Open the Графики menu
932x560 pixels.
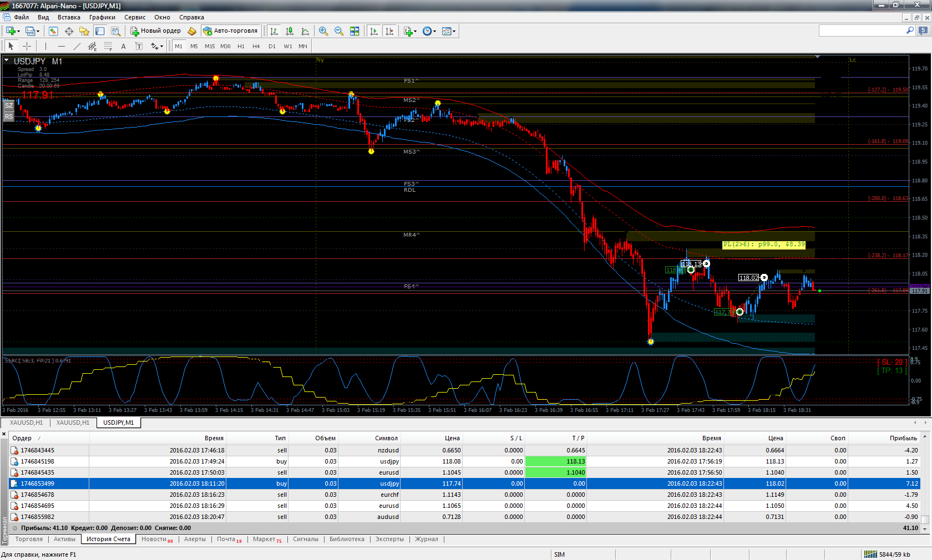click(102, 17)
